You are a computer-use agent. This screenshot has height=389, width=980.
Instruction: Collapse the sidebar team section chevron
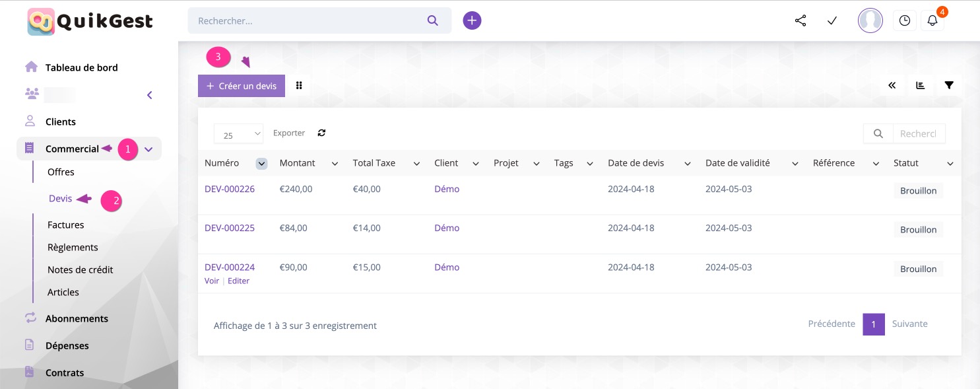click(x=150, y=95)
